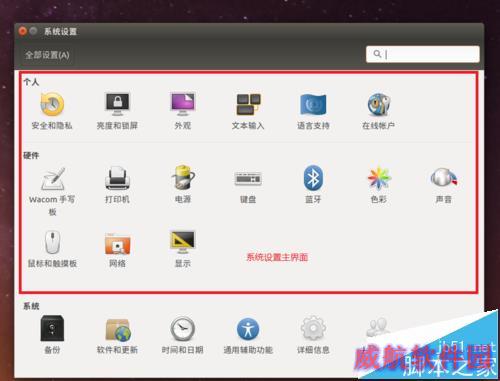Image resolution: width=500 pixels, height=381 pixels.
Task: Click the 全部设置(A) button
Action: [47, 55]
